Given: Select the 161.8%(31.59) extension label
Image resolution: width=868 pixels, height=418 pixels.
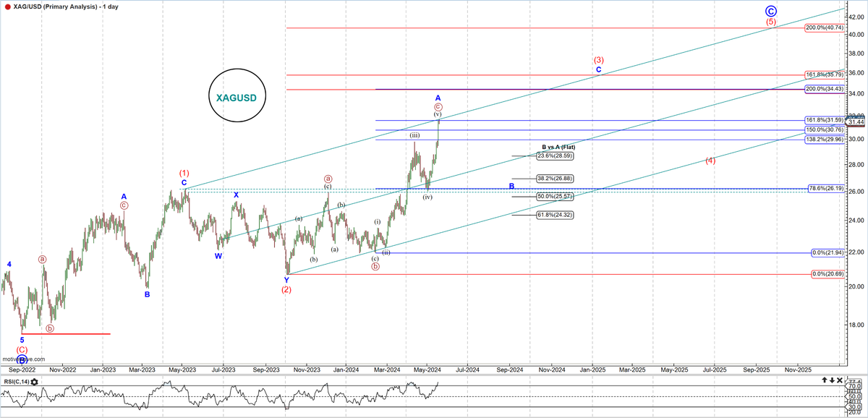Looking at the screenshot, I should [823, 119].
